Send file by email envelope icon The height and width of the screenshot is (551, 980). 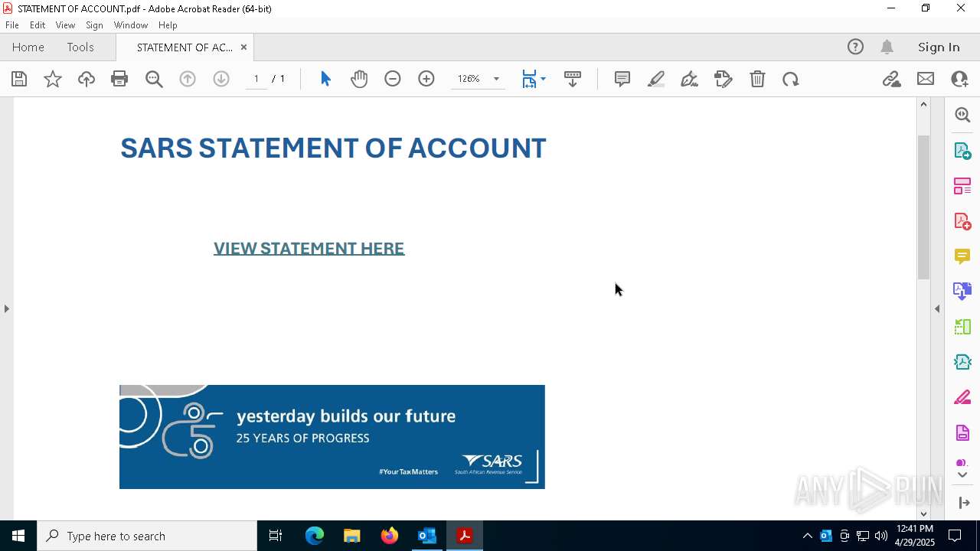pyautogui.click(x=926, y=79)
